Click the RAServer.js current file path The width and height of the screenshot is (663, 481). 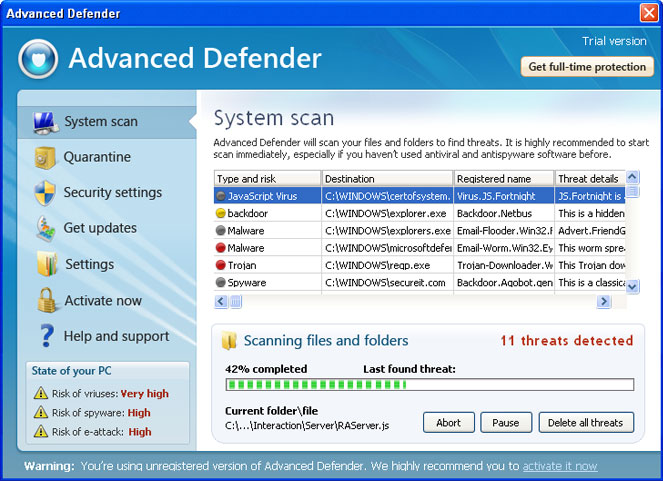point(307,426)
